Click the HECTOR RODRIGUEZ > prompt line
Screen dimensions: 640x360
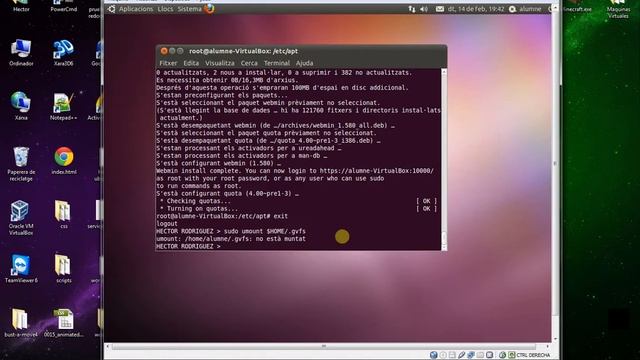(188, 247)
